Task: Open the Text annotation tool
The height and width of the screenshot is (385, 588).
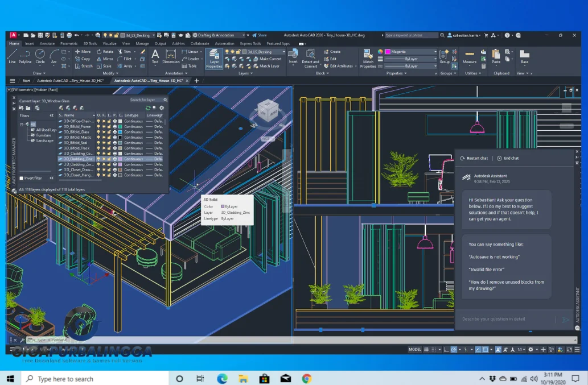Action: (x=155, y=56)
